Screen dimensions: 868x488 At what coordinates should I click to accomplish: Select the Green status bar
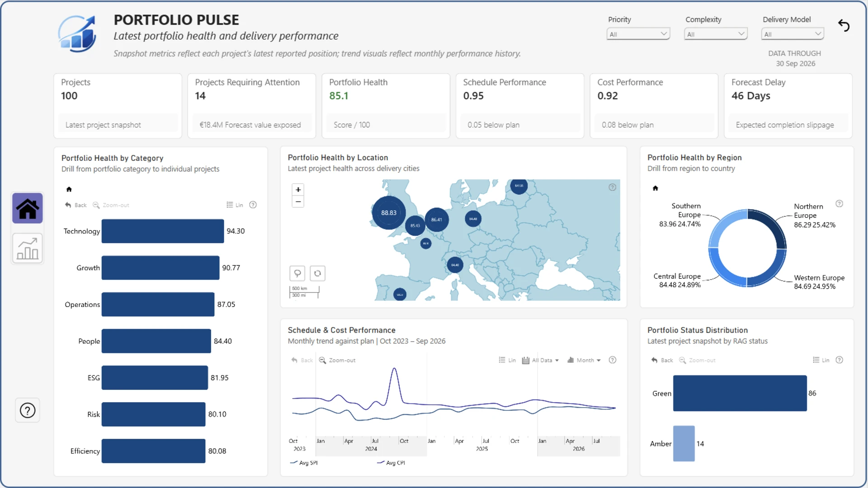tap(740, 393)
